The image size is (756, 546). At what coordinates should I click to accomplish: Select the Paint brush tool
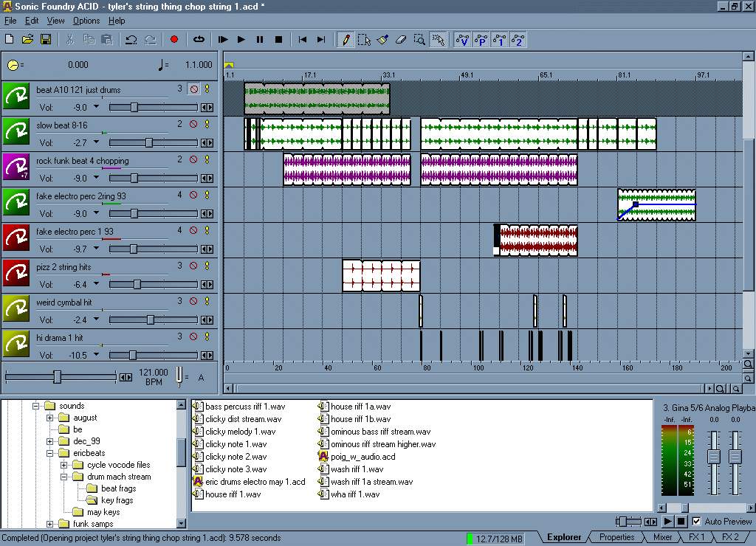(x=382, y=40)
